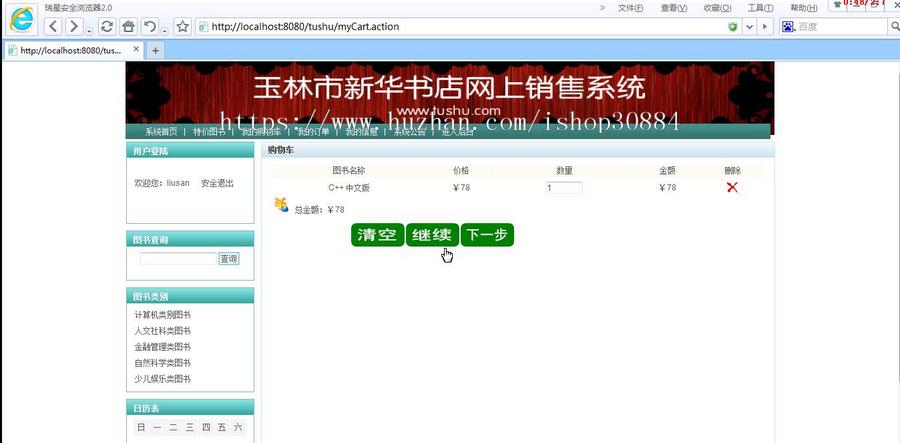Viewport: 900px width, 443px height.
Task: Bookmark page with the star icon
Action: [x=183, y=26]
